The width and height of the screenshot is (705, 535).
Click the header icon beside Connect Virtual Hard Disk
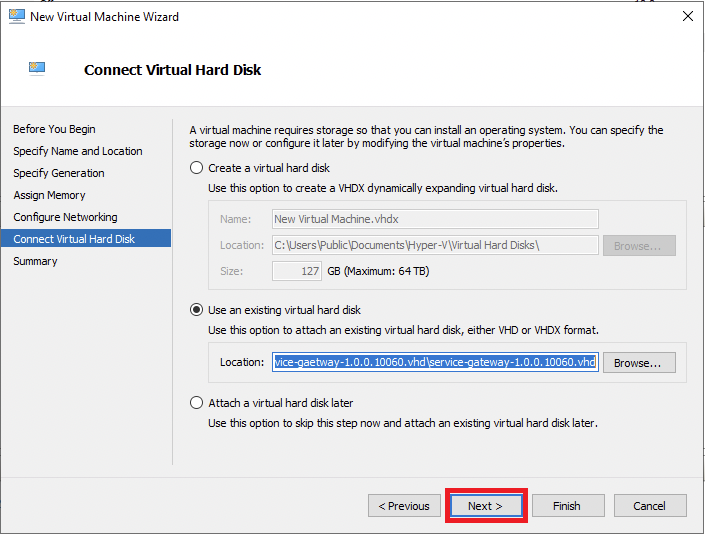coord(38,69)
